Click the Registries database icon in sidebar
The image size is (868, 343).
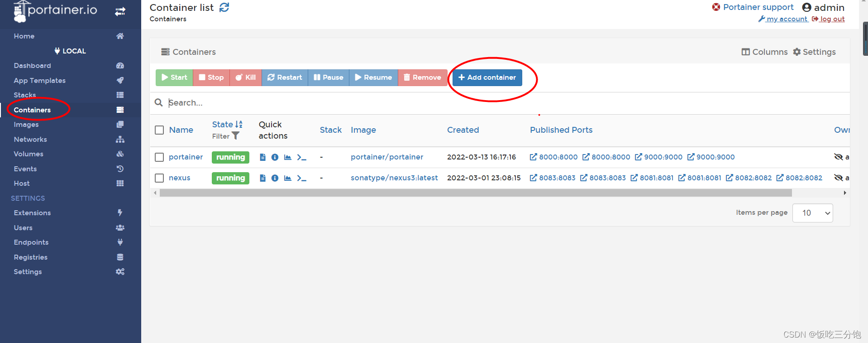coord(120,257)
